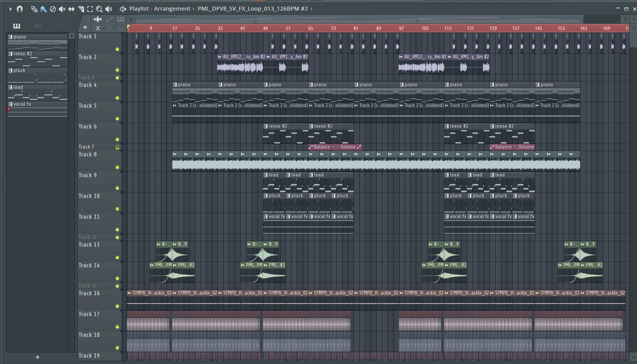Click the crossfade X icon above tracks
The width and height of the screenshot is (637, 364).
(x=98, y=28)
